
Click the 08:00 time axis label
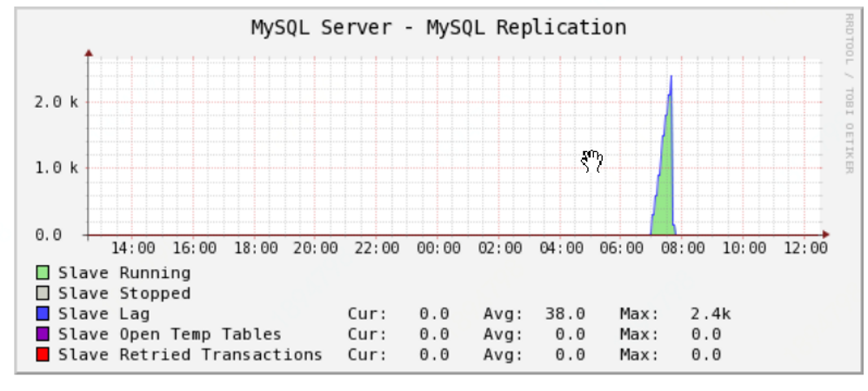pos(683,248)
